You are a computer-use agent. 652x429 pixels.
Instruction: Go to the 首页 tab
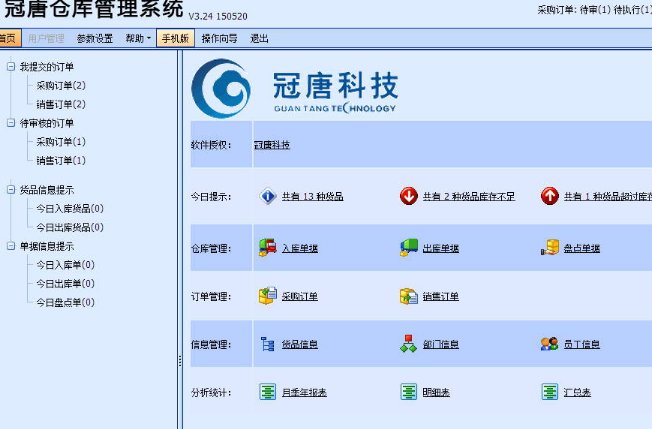pyautogui.click(x=8, y=39)
